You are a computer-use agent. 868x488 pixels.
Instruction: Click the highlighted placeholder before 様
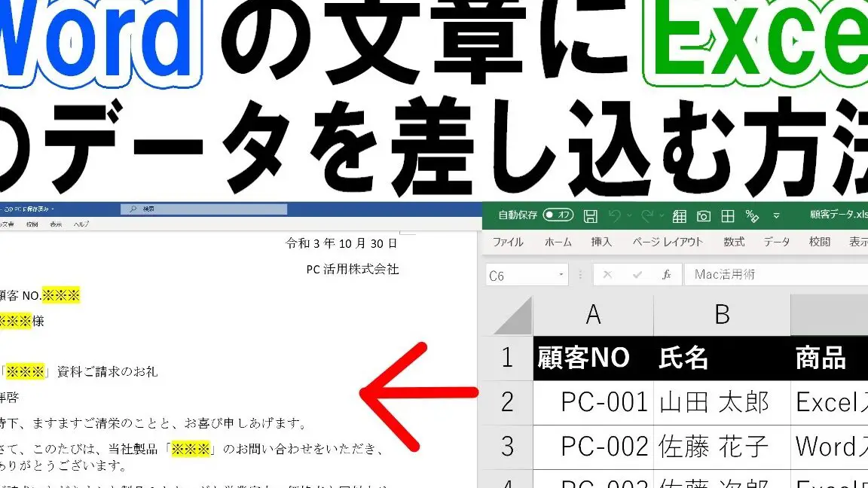point(16,321)
